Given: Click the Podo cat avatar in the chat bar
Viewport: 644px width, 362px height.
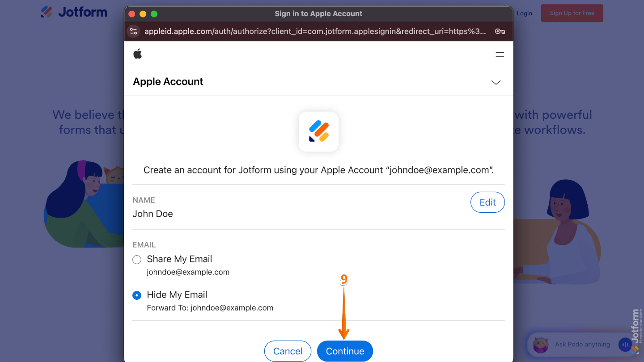Looking at the screenshot, I should point(540,345).
